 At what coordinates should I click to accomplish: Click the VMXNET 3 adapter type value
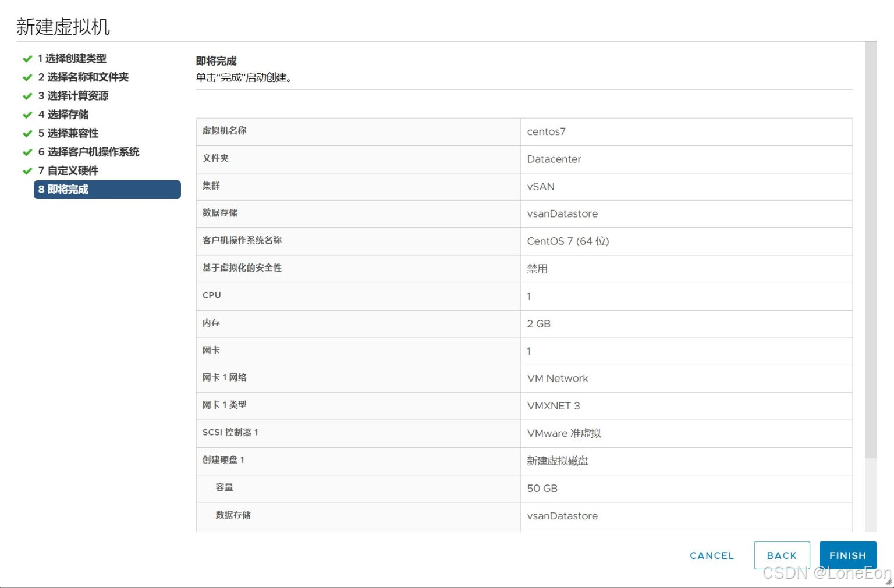point(554,405)
